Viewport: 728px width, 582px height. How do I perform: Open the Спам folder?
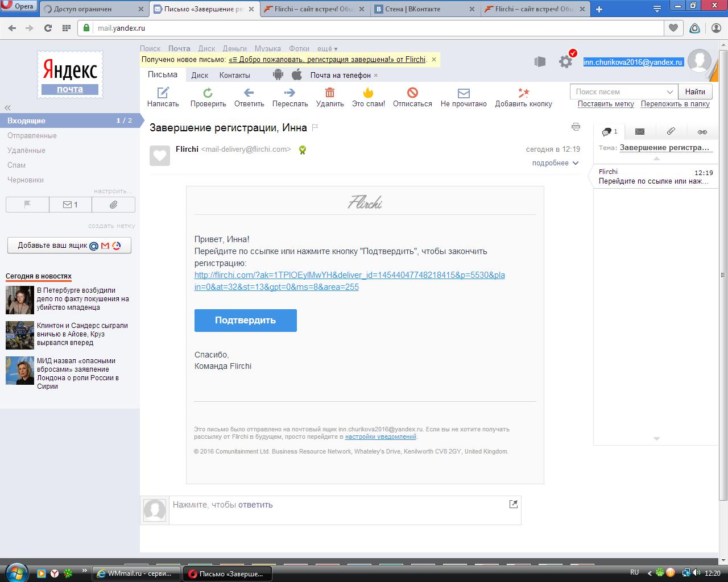16,165
